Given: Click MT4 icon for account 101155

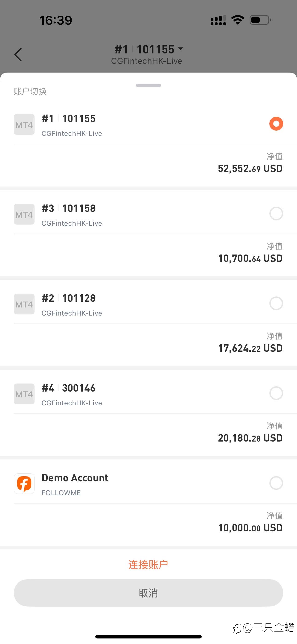Looking at the screenshot, I should pyautogui.click(x=24, y=125).
